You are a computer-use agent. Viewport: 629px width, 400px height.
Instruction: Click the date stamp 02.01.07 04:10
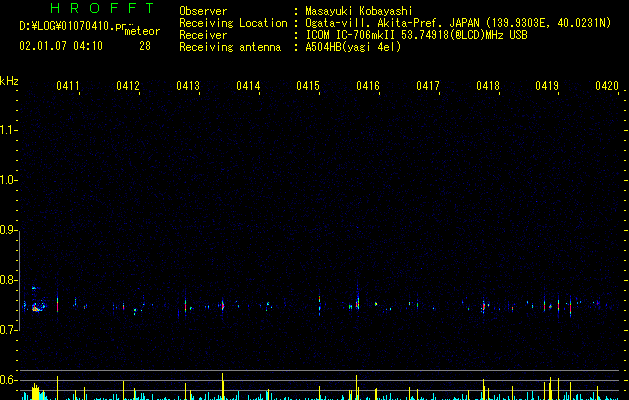click(61, 46)
